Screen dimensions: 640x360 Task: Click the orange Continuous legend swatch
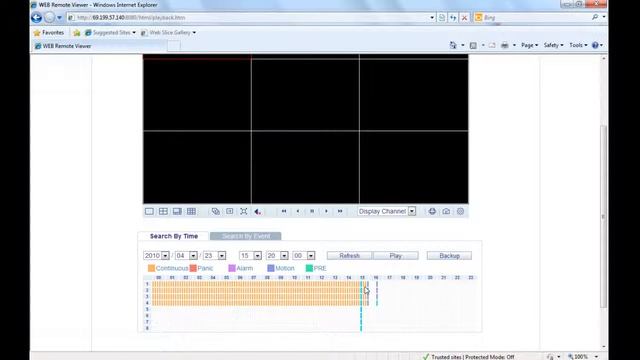[x=151, y=268]
